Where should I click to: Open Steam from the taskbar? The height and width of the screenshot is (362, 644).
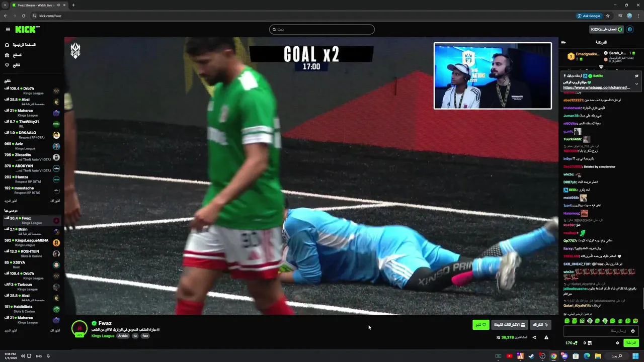pyautogui.click(x=531, y=356)
